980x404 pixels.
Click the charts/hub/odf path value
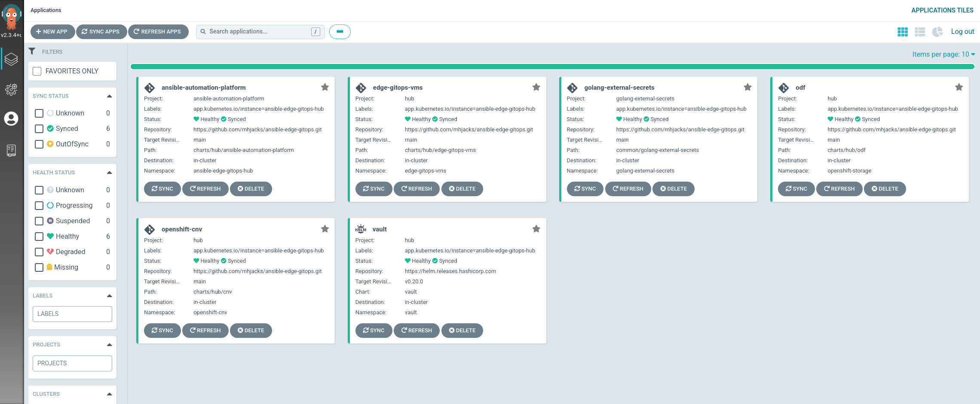[846, 150]
